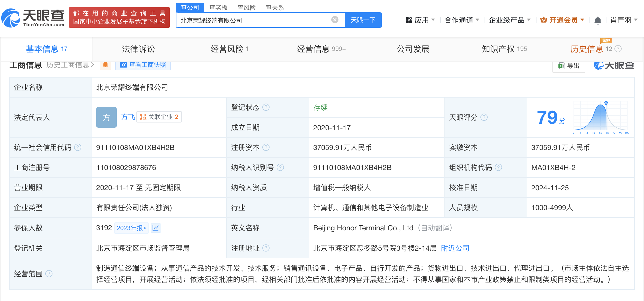Screen dimensions: 644x301
Task: Switch to 经营风险 tab
Action: (x=229, y=49)
